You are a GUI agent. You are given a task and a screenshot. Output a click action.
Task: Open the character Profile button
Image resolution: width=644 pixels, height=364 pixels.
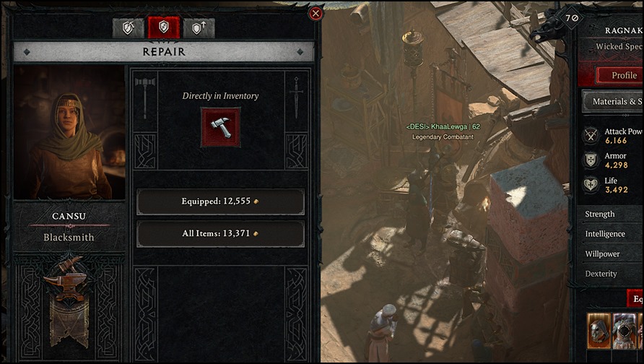click(620, 75)
